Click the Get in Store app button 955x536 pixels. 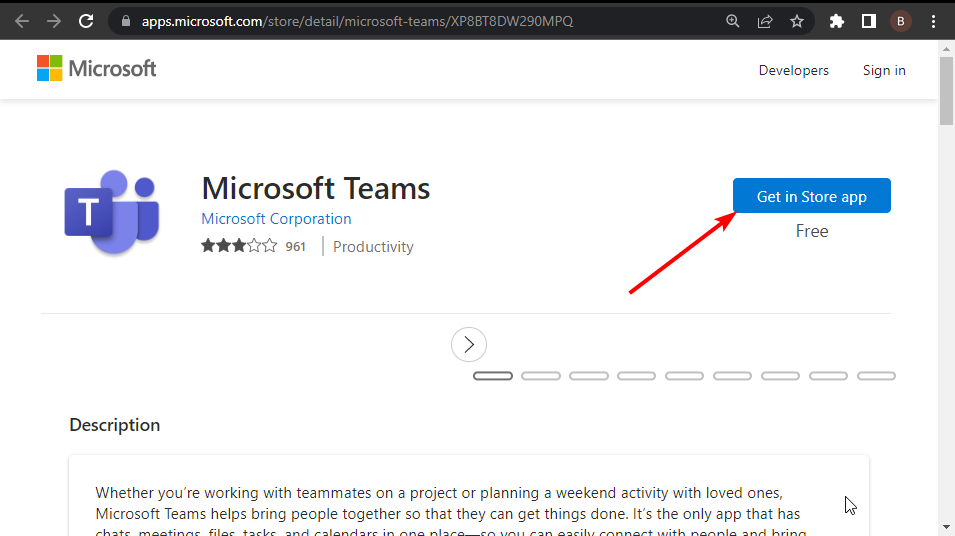click(x=811, y=196)
